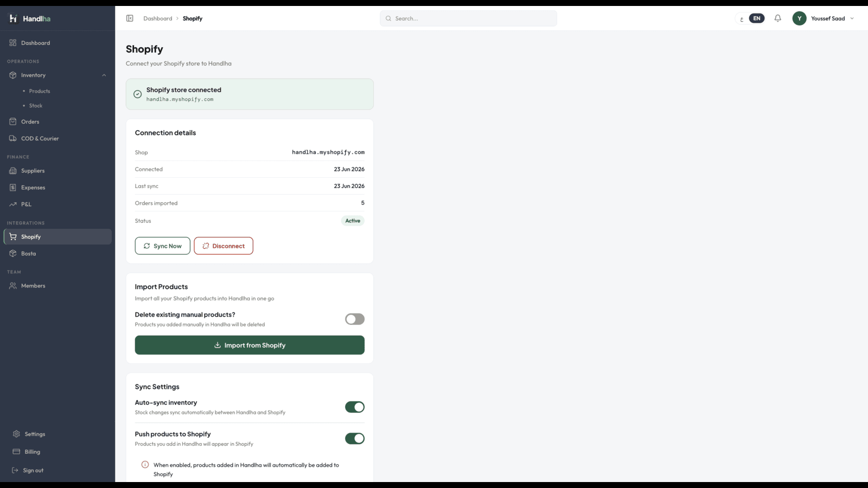868x488 pixels.
Task: Click Dashboard label in sidebar
Action: point(36,43)
